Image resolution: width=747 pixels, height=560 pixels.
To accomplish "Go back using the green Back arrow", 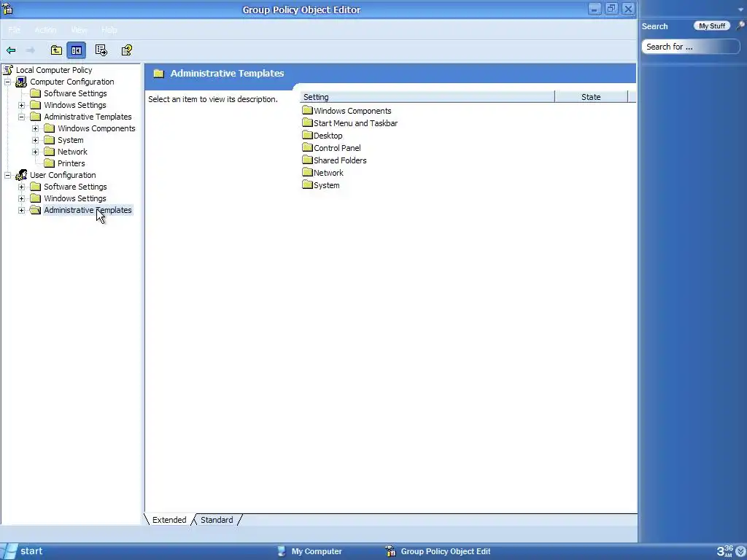I will (11, 50).
